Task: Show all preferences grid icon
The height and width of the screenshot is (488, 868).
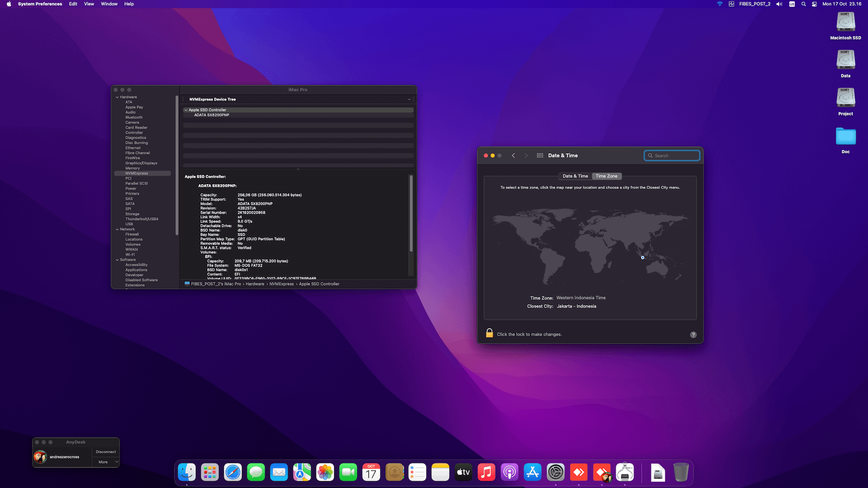Action: click(x=540, y=155)
